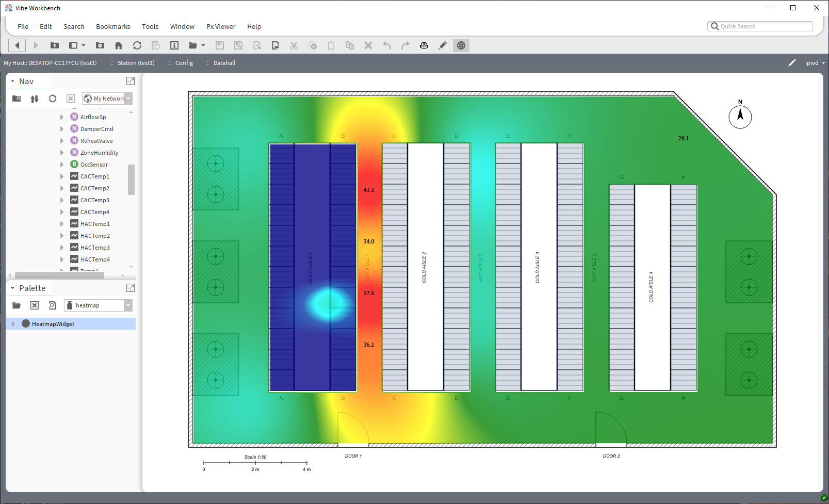This screenshot has height=504, width=829.
Task: Click the Back navigation arrow in toolbar
Action: pyautogui.click(x=17, y=45)
